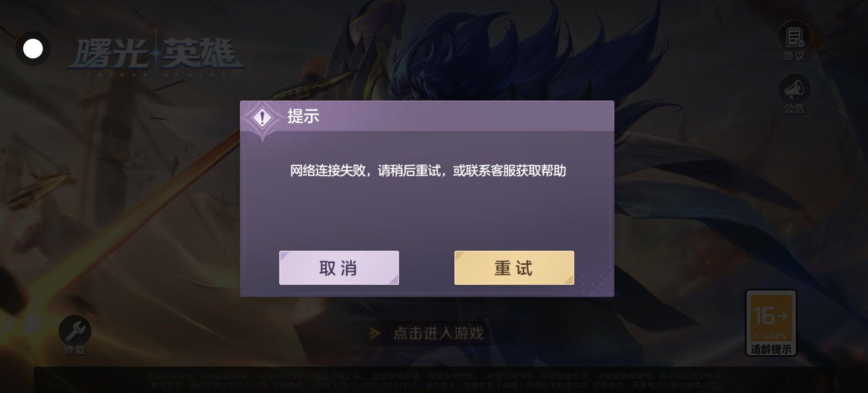Screen dimensions: 868x393
Task: Open the 16+ CADPA age rating badge
Action: [x=771, y=322]
